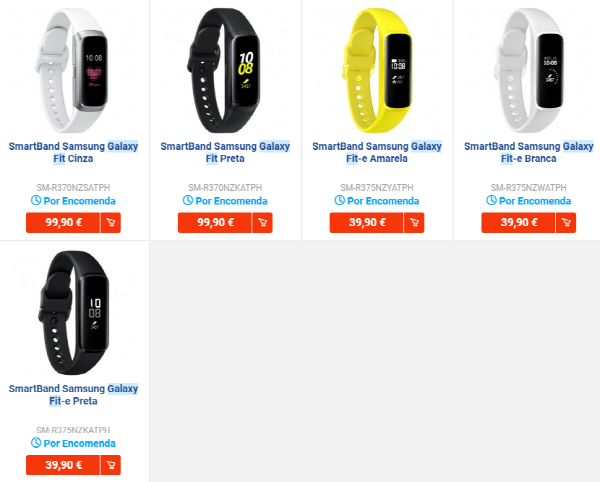The height and width of the screenshot is (482, 600).
Task: Click the 99,90 € button for Fit Cinza
Action: 63,223
